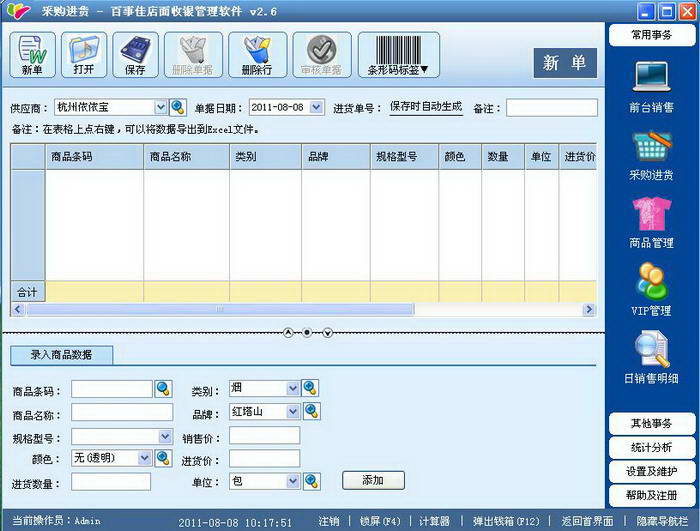Save the order with 保存 icon
This screenshot has height=531, width=700.
(135, 54)
